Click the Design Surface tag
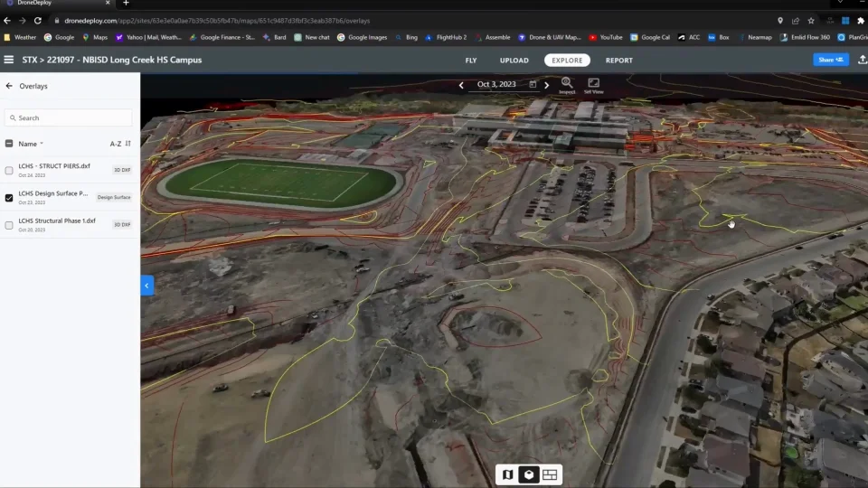The width and height of the screenshot is (868, 488). (x=114, y=197)
